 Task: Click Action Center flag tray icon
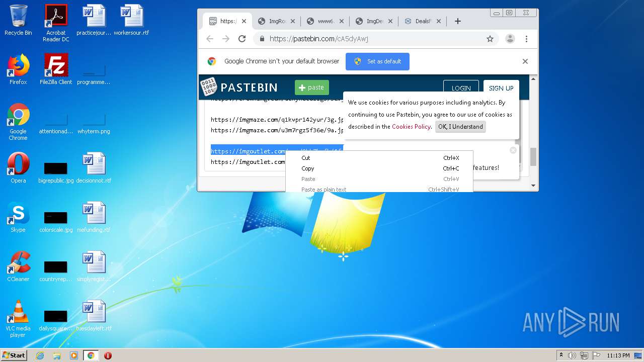pyautogui.click(x=596, y=355)
